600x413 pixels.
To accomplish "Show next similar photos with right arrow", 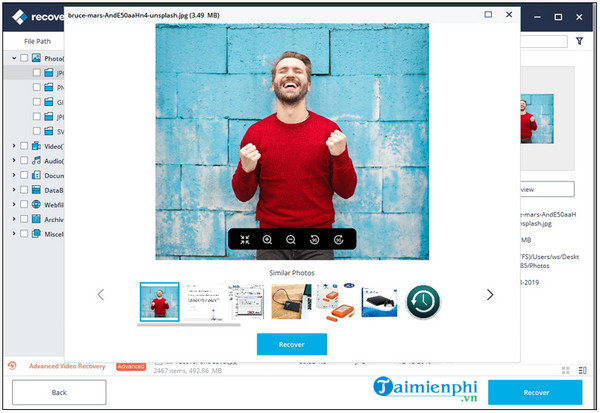I will point(490,295).
